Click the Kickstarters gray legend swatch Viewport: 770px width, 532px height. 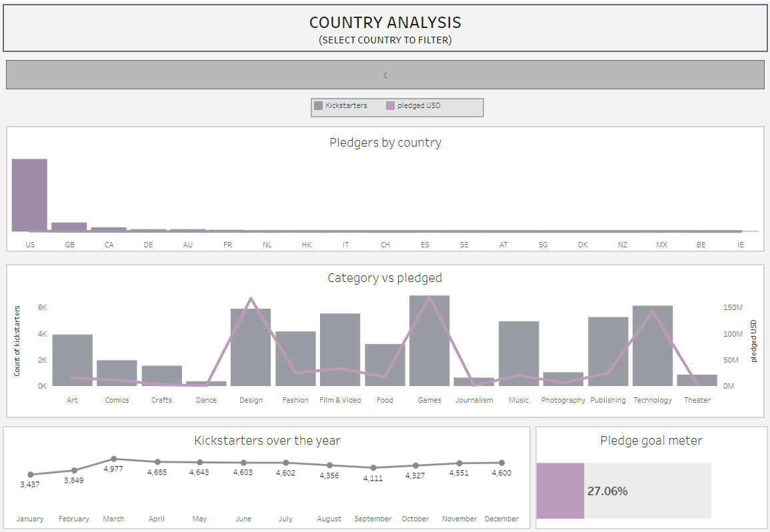point(319,106)
